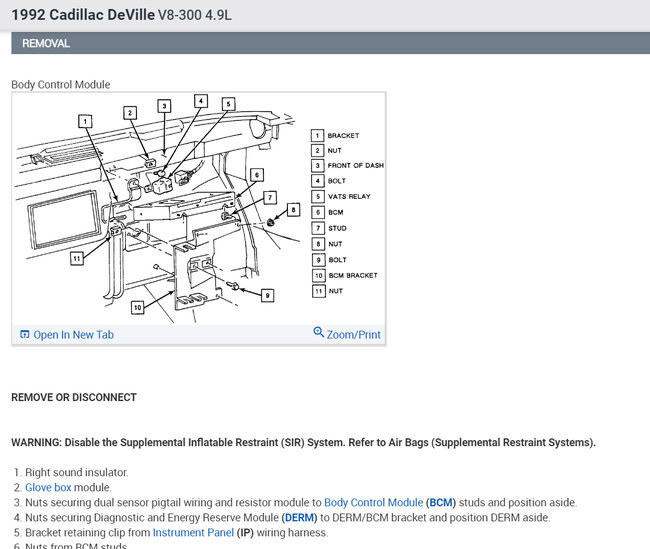650x549 pixels.
Task: Click the REMOVAL section header bar
Action: [330, 43]
